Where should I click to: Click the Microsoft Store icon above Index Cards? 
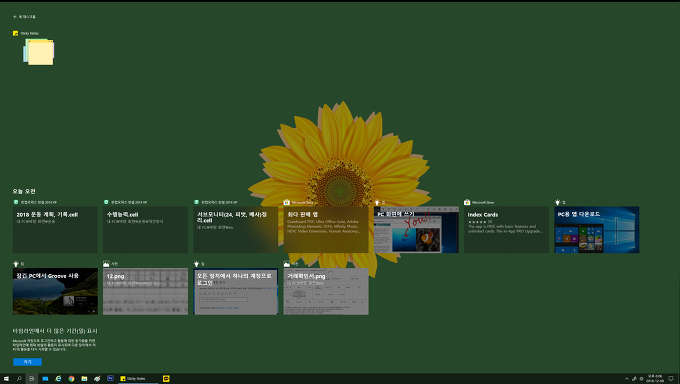(x=467, y=202)
